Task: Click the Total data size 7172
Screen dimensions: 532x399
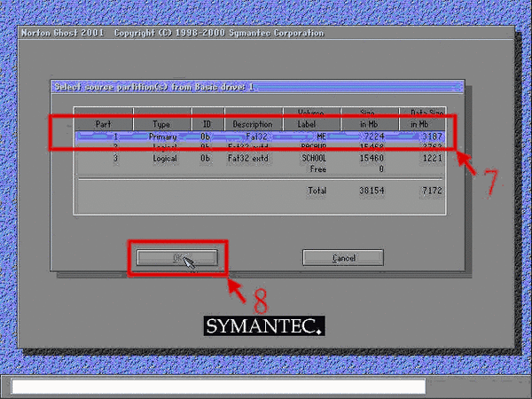Action: tap(433, 191)
